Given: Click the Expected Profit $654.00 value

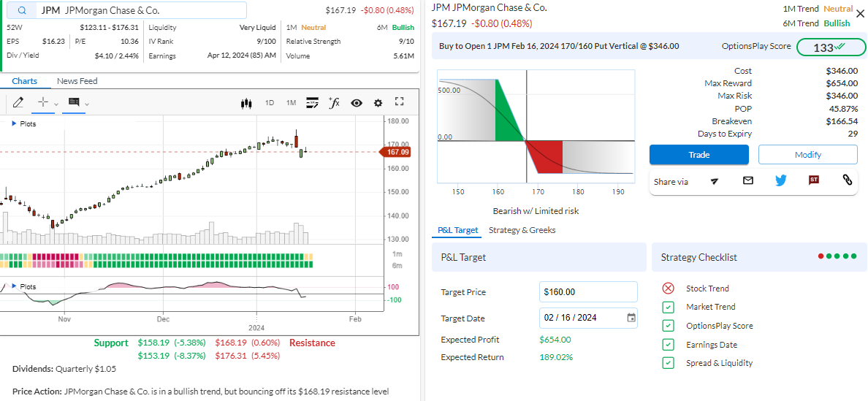Looking at the screenshot, I should click(555, 339).
